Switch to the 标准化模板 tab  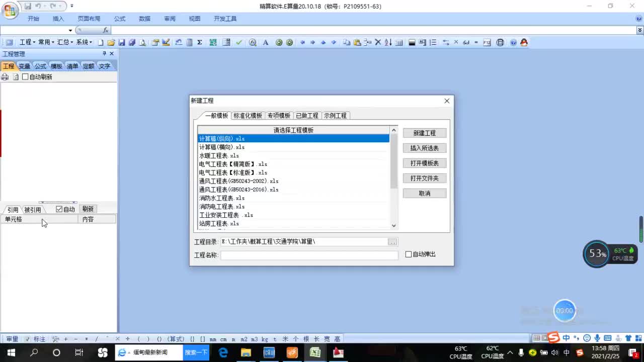click(248, 116)
